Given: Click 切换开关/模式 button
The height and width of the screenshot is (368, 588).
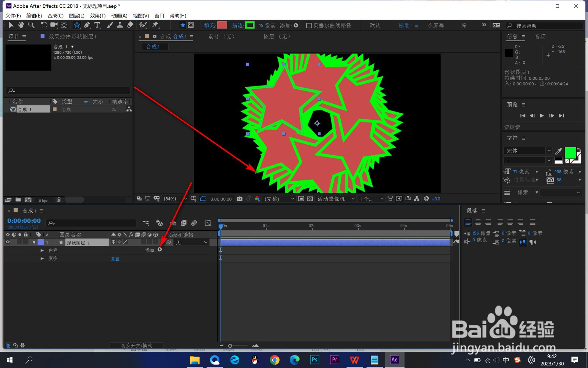Looking at the screenshot, I should click(136, 346).
